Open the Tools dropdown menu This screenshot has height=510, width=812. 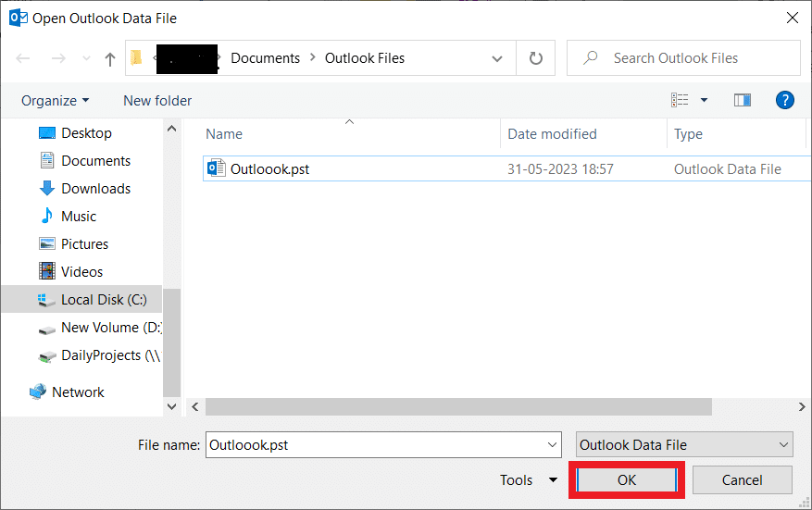529,480
